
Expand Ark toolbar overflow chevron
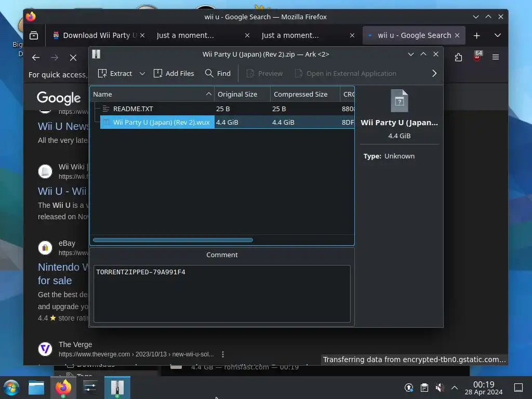(x=434, y=73)
